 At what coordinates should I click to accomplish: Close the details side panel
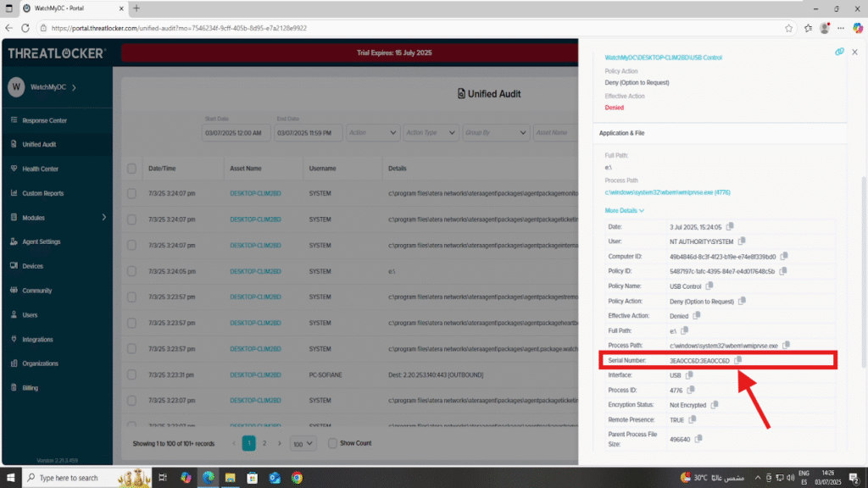click(854, 52)
